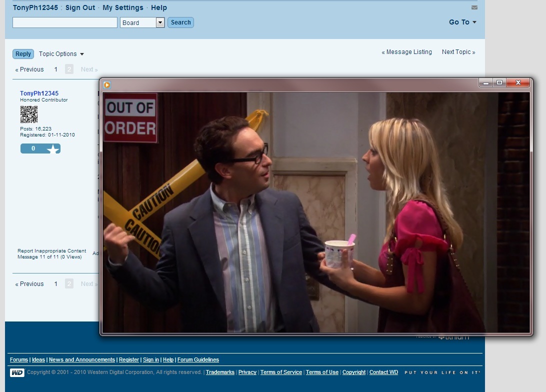Image resolution: width=546 pixels, height=392 pixels.
Task: Open the Terms of Service link
Action: [281, 372]
